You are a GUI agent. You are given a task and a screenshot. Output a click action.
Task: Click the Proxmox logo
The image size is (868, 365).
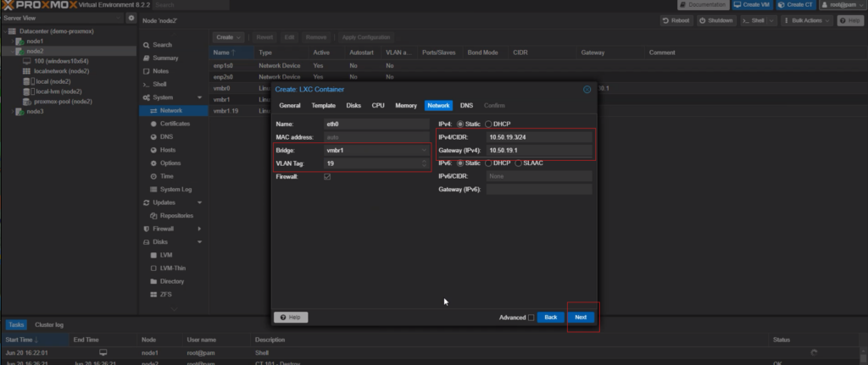pyautogui.click(x=39, y=5)
